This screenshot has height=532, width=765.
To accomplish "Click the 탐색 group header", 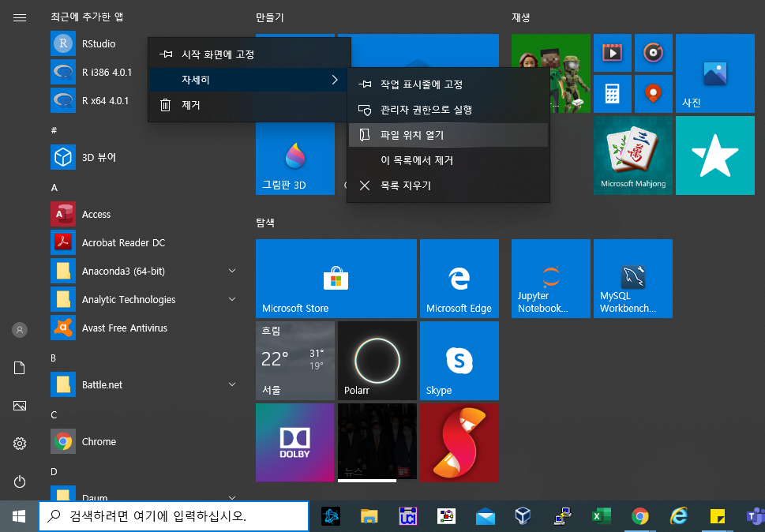I will [265, 223].
